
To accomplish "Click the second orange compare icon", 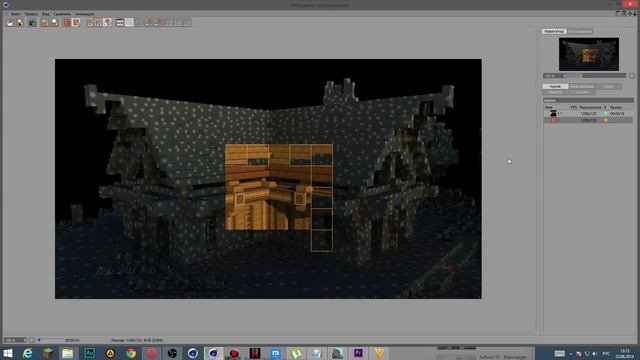I will click(76, 22).
